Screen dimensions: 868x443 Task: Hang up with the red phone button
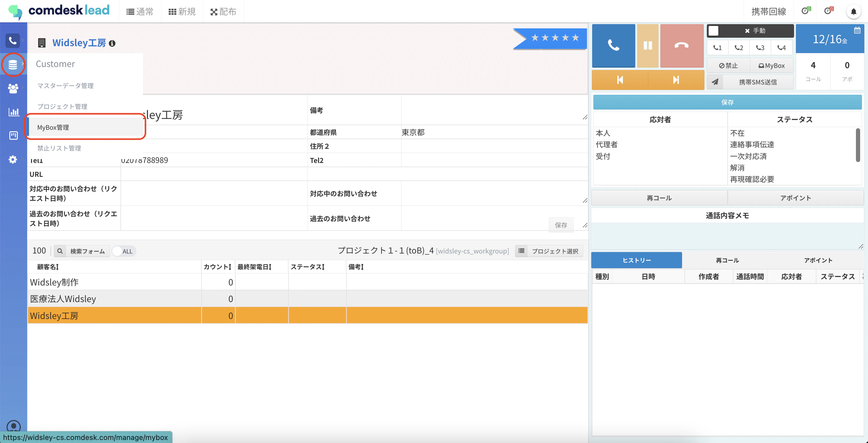tap(682, 46)
